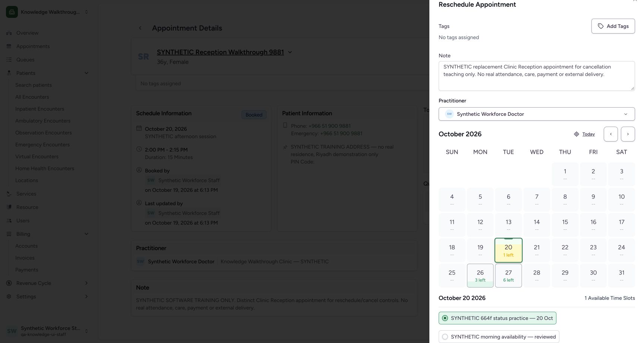Screen dimensions: 644x343
Task: Click the Users icon in sidebar
Action: tap(9, 220)
